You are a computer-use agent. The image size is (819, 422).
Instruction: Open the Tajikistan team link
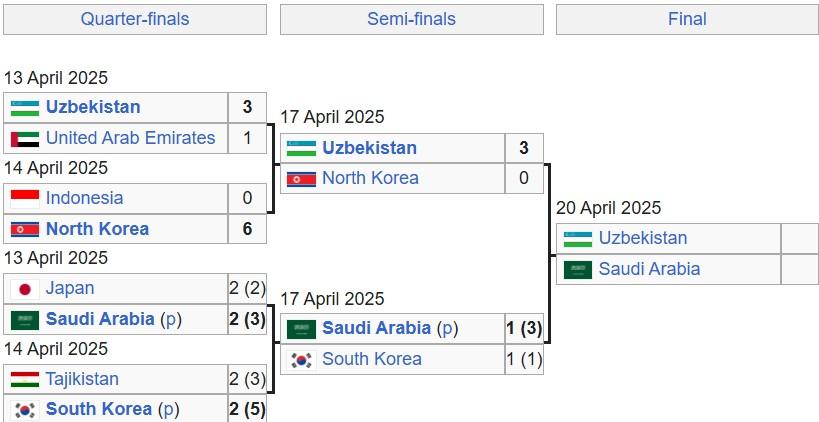82,379
